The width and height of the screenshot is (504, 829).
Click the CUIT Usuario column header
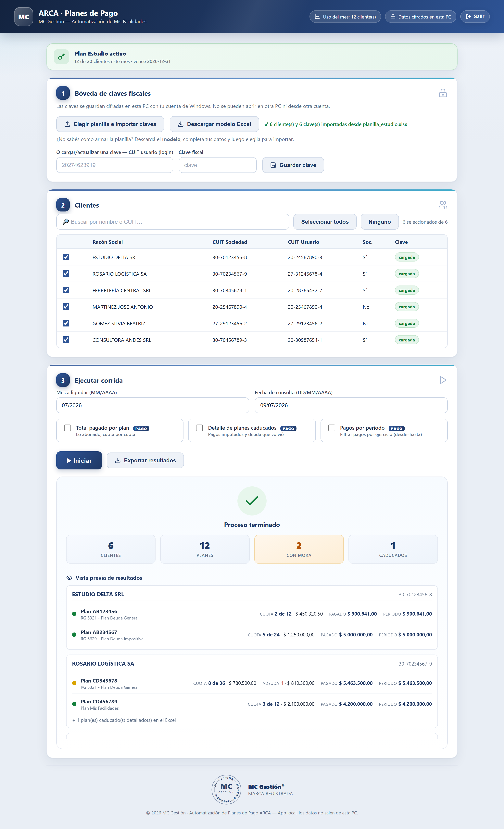pyautogui.click(x=303, y=242)
